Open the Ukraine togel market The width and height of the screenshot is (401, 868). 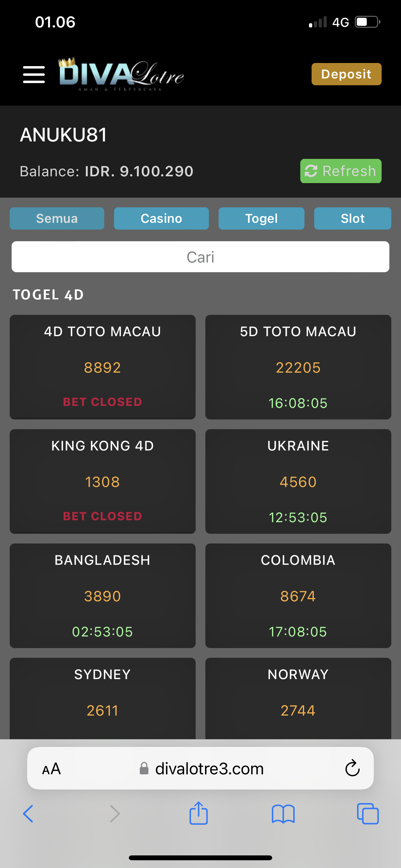[x=298, y=481]
